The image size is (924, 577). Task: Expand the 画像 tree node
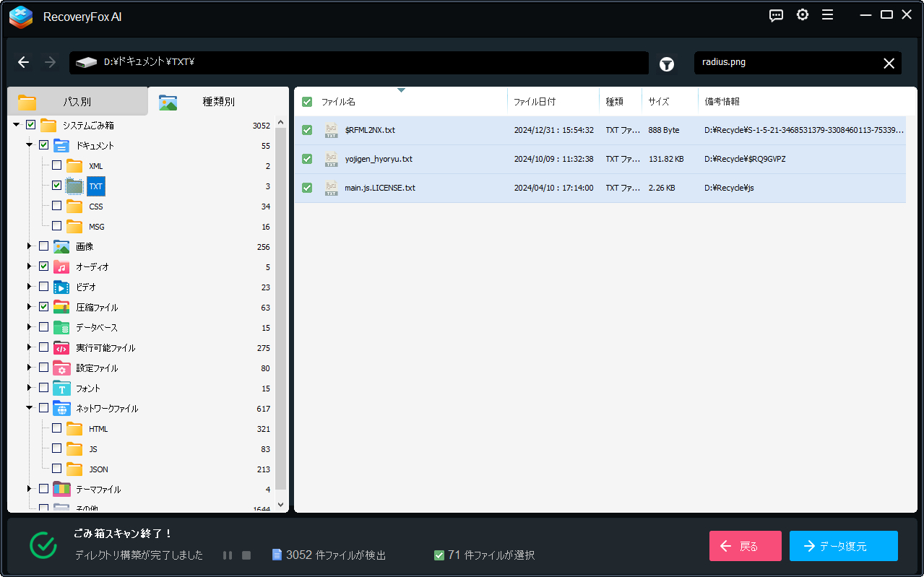[x=30, y=246]
